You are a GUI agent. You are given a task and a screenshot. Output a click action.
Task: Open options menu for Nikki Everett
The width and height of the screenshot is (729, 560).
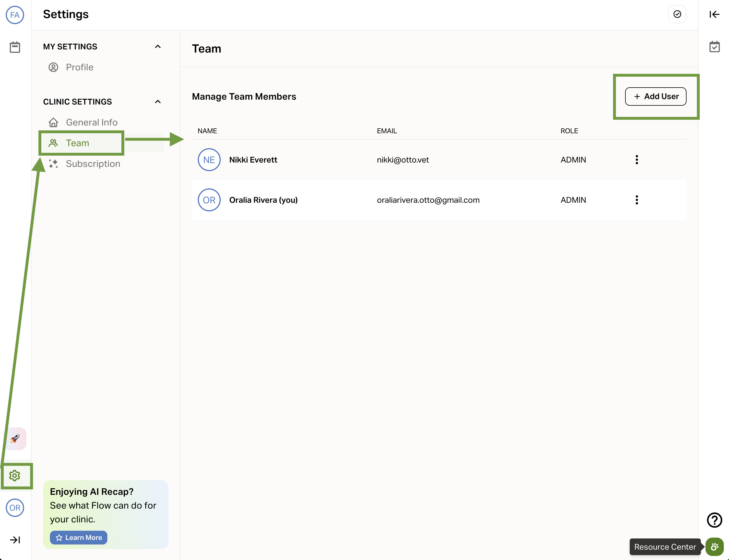tap(637, 160)
